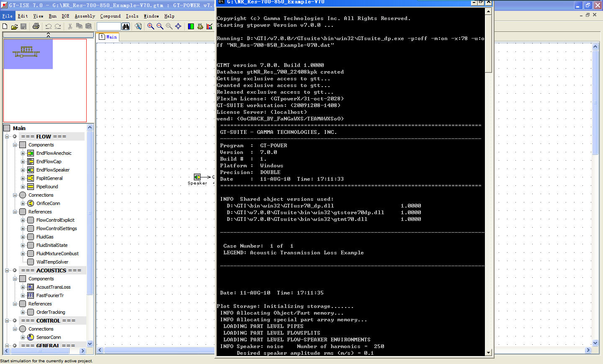Collapse the CONTROL section node
Image resolution: width=603 pixels, height=364 pixels.
(7, 320)
